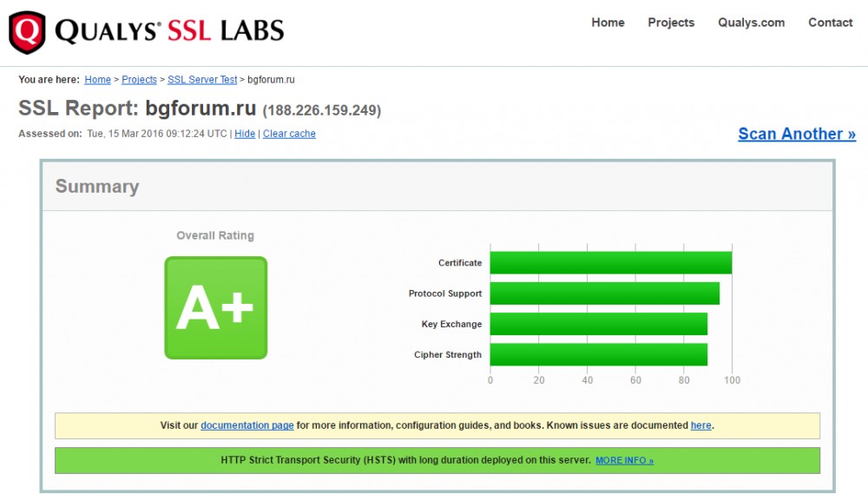Click the SSL LABS logo text
The height and width of the screenshot is (494, 868).
point(226,32)
